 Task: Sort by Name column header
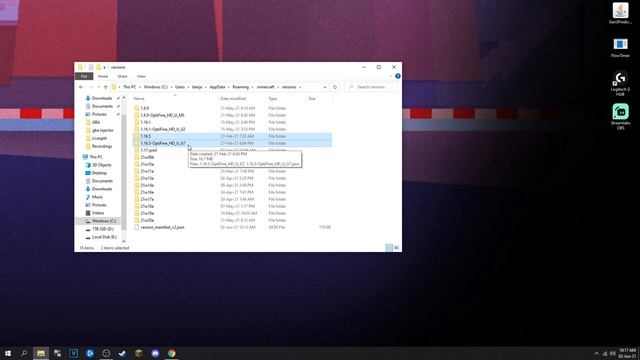click(x=139, y=99)
